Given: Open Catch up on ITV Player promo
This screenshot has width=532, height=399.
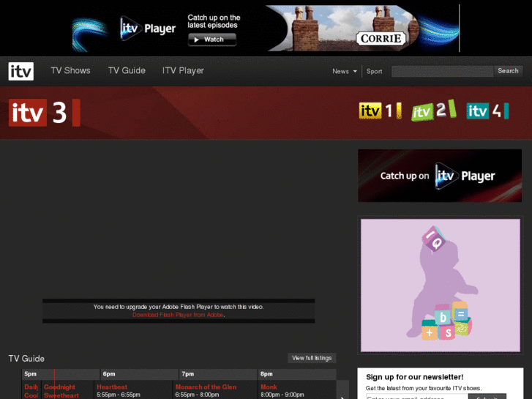Looking at the screenshot, I should (440, 176).
